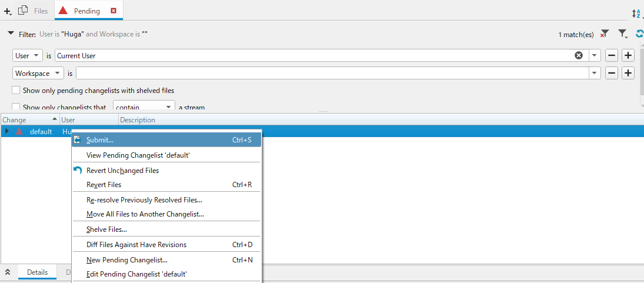Viewport: 644px width, 283px height.
Task: Click into the Workspace filter input field
Action: (333, 74)
